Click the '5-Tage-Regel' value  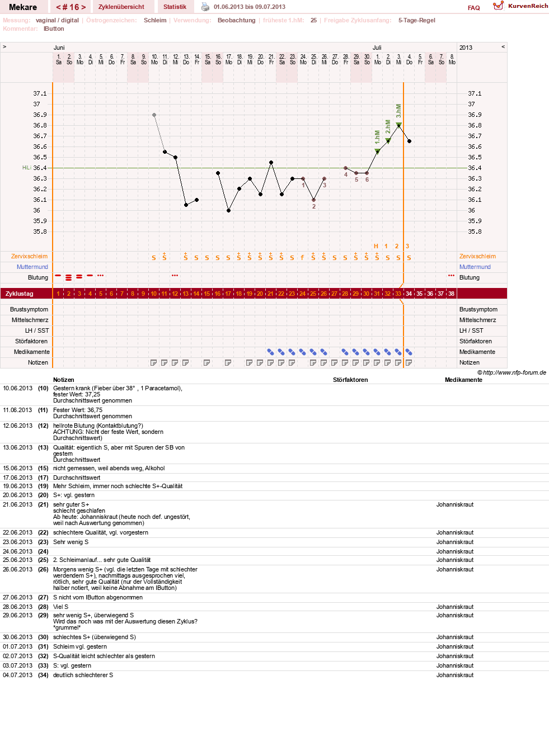417,21
